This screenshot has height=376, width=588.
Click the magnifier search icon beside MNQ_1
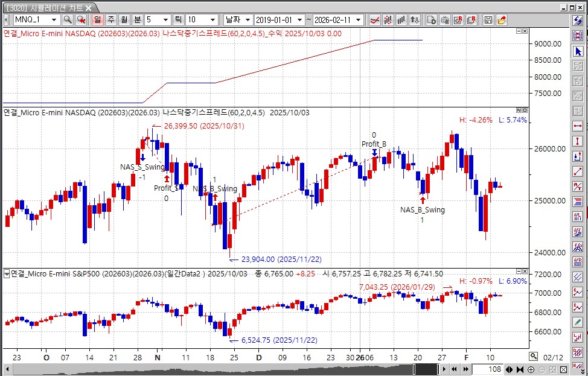68,20
